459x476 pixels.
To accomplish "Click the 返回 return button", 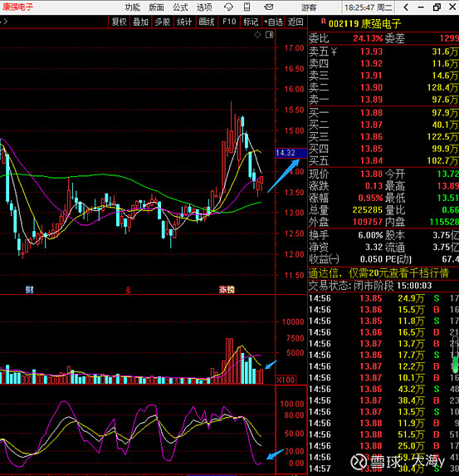I will point(295,22).
